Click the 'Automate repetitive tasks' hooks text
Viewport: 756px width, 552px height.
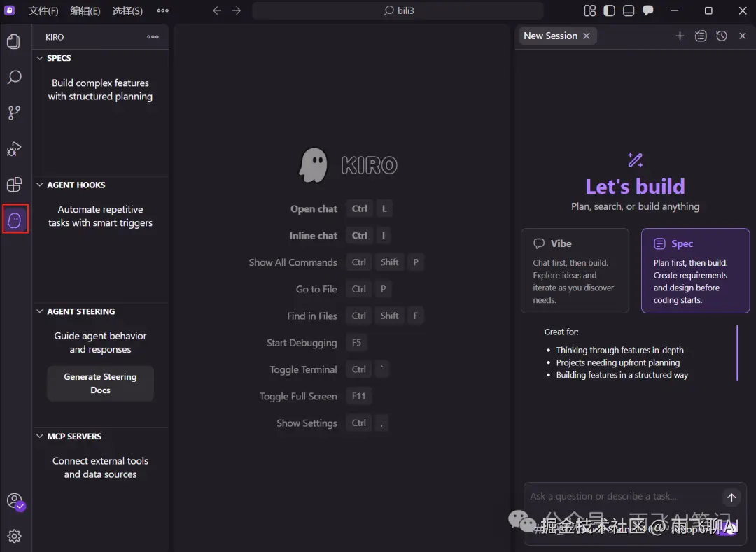[x=100, y=215]
